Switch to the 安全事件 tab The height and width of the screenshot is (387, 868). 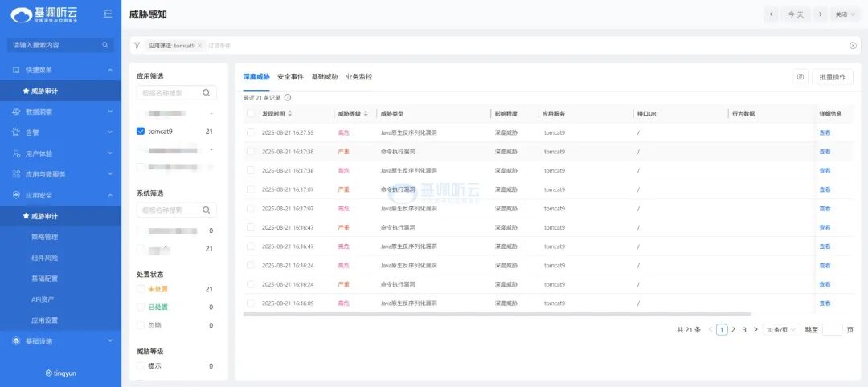click(x=290, y=77)
